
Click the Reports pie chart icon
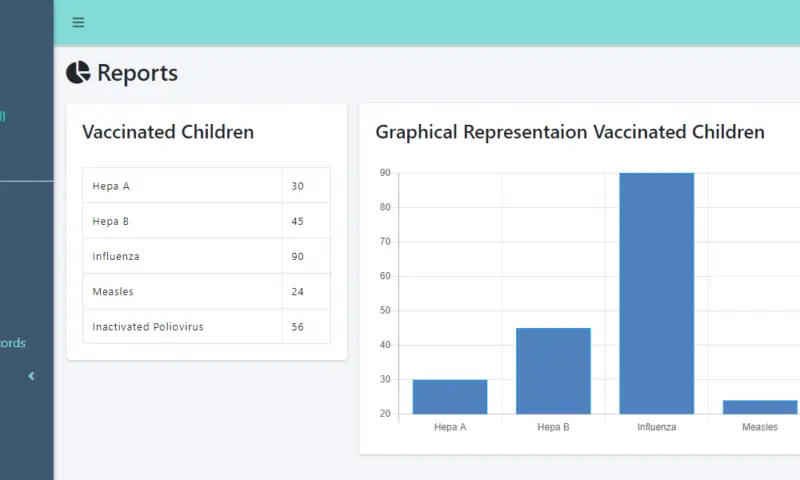(78, 73)
